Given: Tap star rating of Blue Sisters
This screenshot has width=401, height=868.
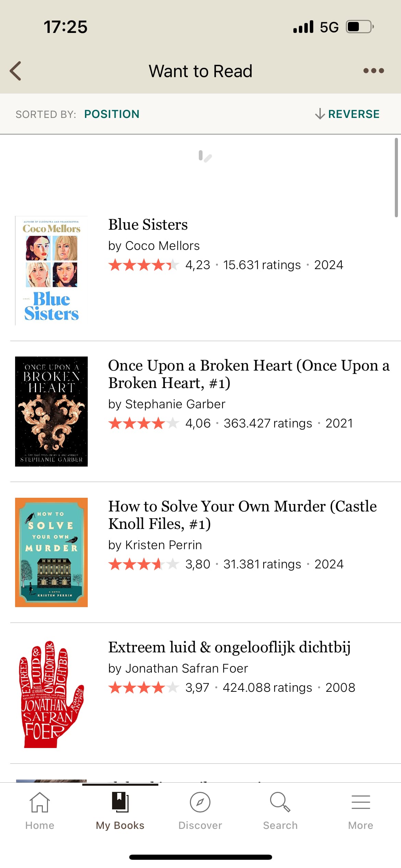Looking at the screenshot, I should coord(144,265).
